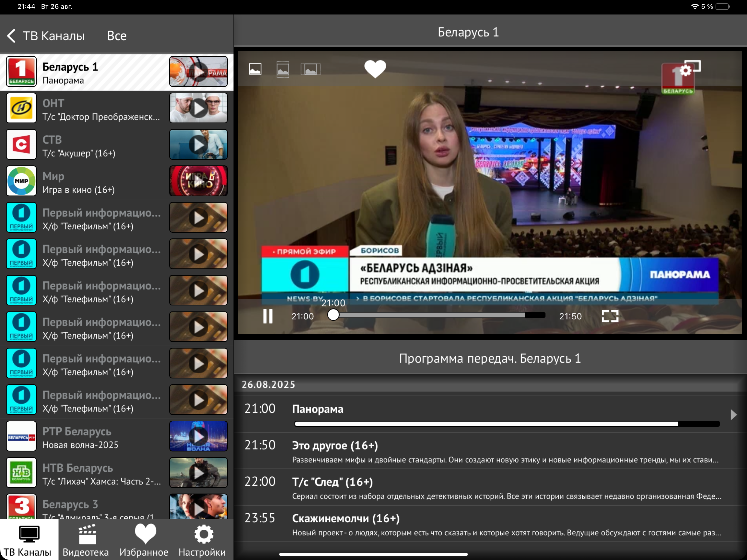This screenshot has width=747, height=560.
Task: Play the Беларусь 3 preview thumbnail
Action: pos(199,507)
